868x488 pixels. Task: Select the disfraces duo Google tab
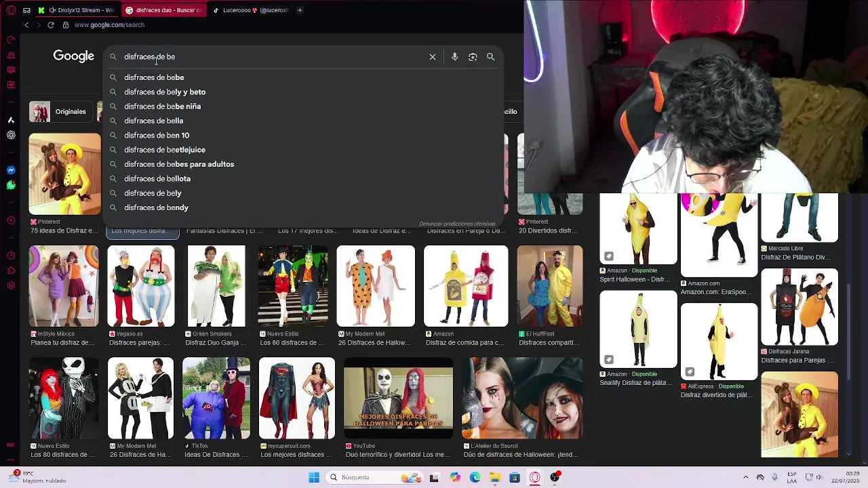(x=165, y=10)
